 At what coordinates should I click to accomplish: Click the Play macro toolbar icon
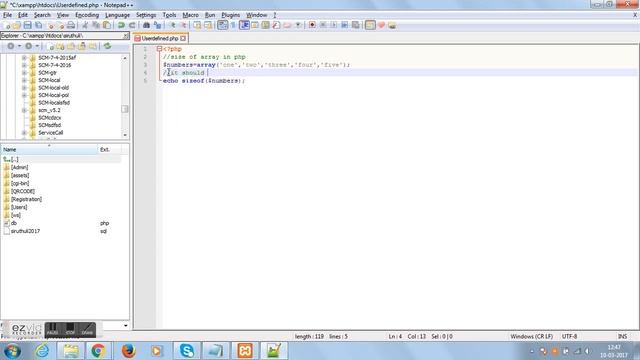coord(334,25)
